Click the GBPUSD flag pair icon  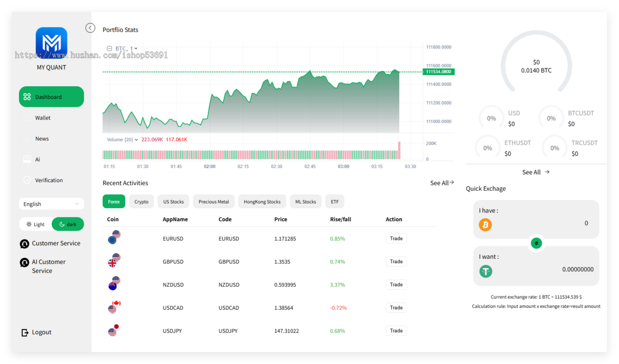coord(114,260)
